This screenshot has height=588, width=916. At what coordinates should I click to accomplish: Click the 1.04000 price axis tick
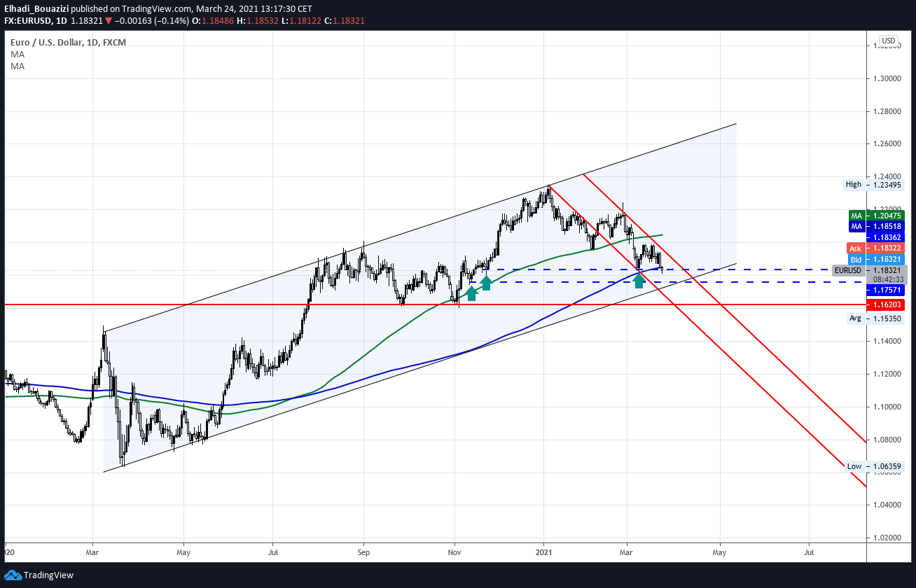click(887, 505)
